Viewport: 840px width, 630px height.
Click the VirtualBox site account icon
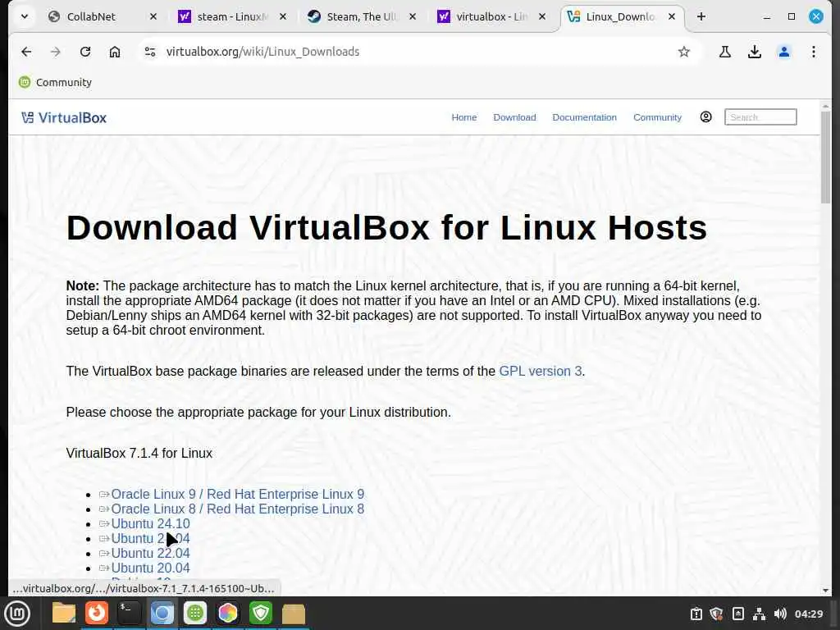706,116
